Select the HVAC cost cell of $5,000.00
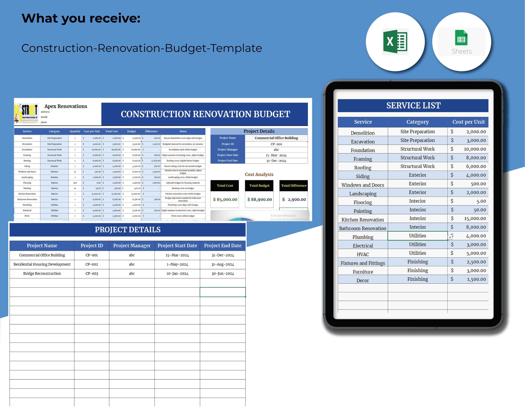Viewport: 525px width, 420px height. tap(469, 253)
